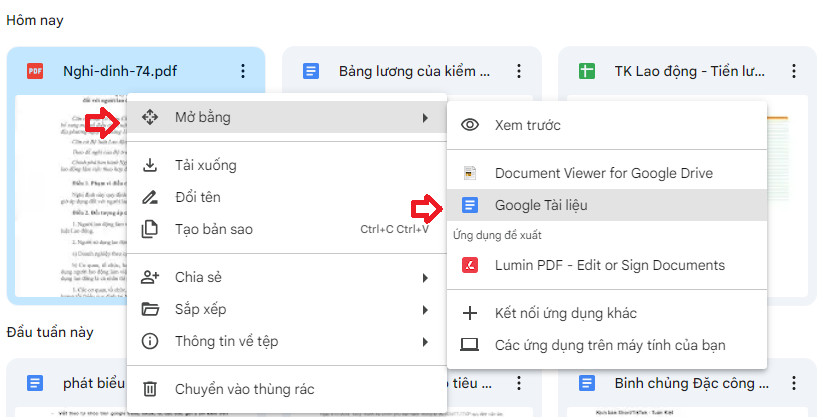Image resolution: width=833 pixels, height=417 pixels.
Task: Click the Docs icon of Bảng lương file
Action: (311, 71)
